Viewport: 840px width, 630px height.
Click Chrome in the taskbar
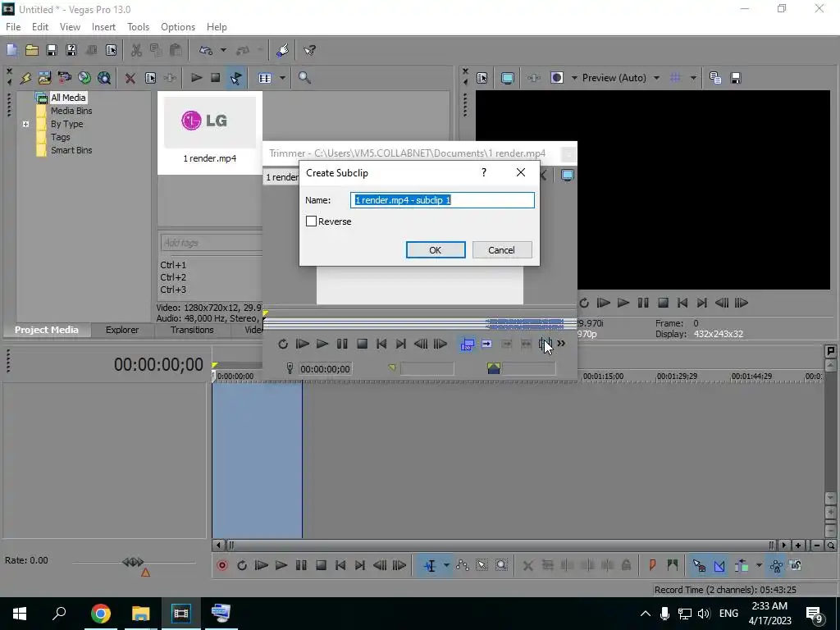coord(100,614)
